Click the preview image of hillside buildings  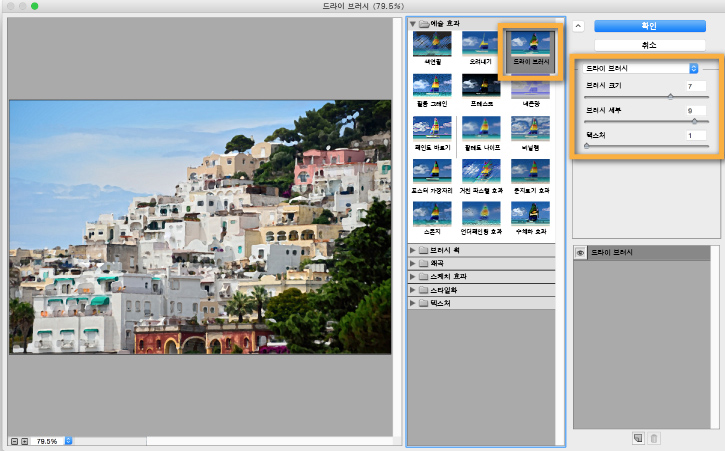[x=200, y=227]
